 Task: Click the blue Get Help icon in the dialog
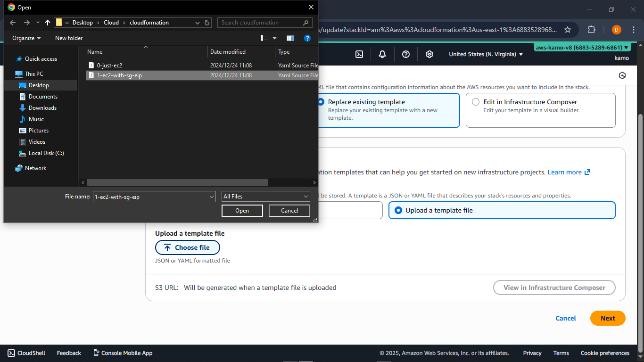pos(307,38)
